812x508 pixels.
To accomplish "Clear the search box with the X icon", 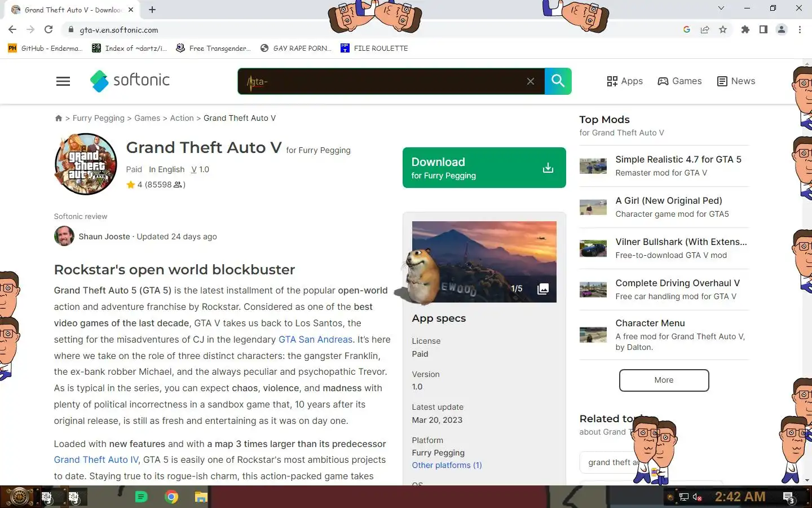I will 531,81.
